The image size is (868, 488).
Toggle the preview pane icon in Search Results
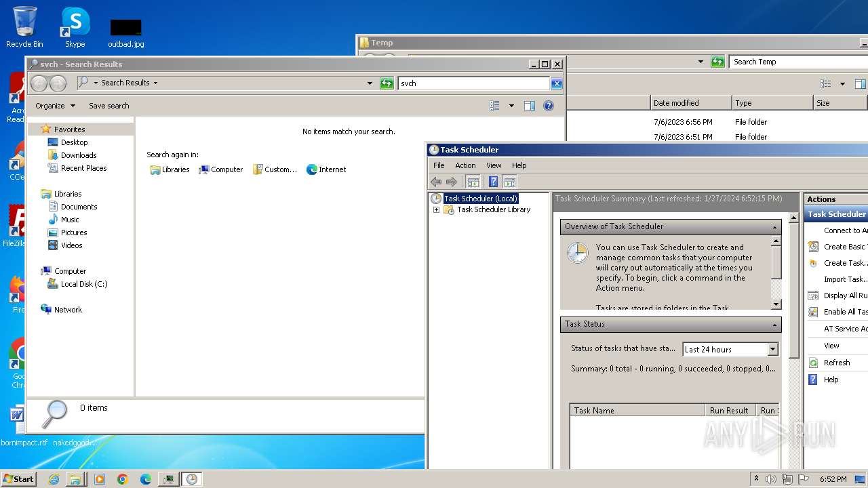530,106
